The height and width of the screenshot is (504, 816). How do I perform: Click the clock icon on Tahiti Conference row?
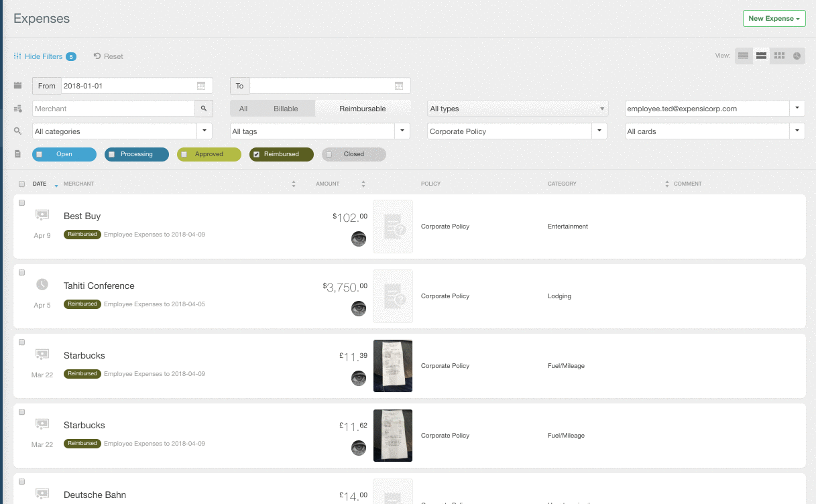pyautogui.click(x=42, y=284)
